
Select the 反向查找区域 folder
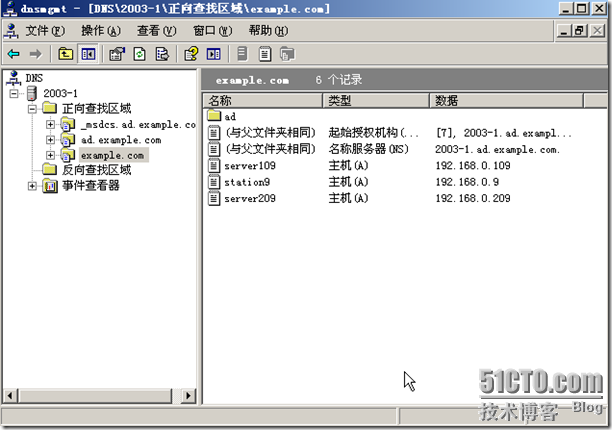coord(96,170)
